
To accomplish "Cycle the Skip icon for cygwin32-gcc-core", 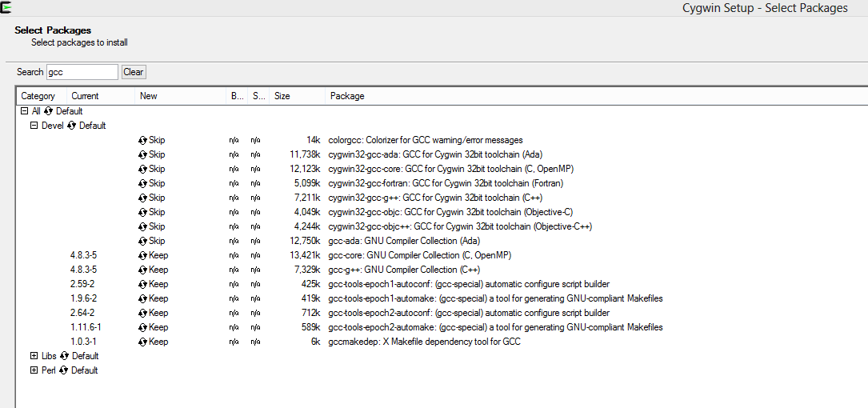I will click(143, 169).
